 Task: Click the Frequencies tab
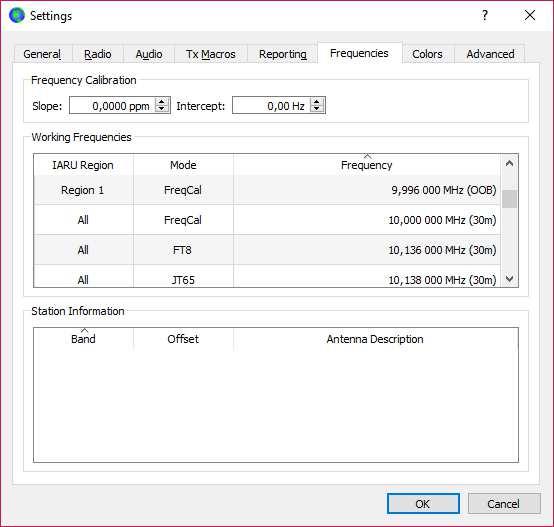pyautogui.click(x=359, y=53)
